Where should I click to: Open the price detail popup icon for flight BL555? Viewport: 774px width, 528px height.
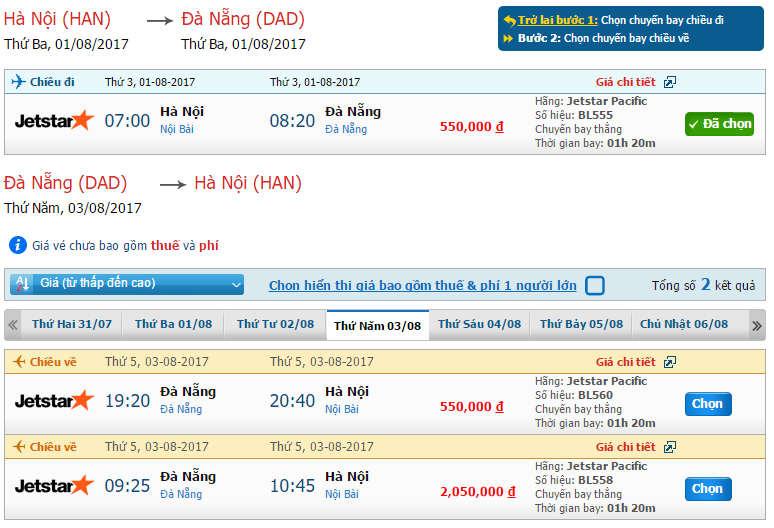670,82
